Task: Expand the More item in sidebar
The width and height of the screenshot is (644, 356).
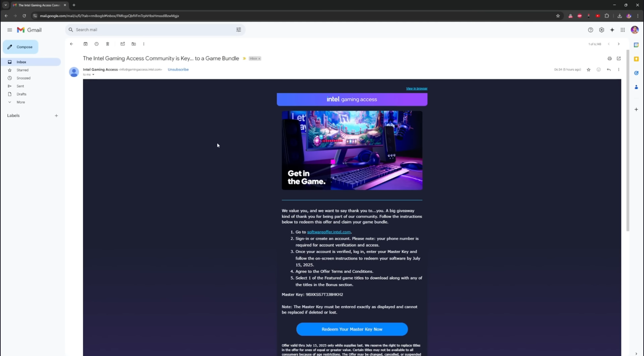Action: pyautogui.click(x=21, y=102)
